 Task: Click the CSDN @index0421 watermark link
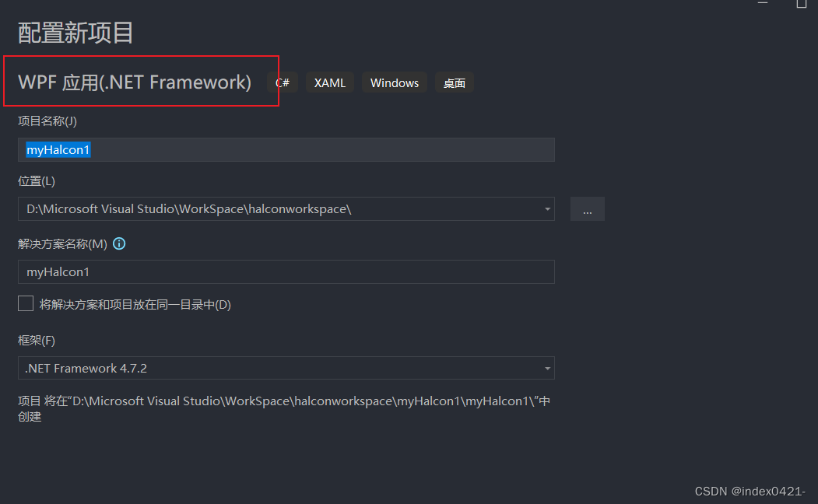[750, 491]
